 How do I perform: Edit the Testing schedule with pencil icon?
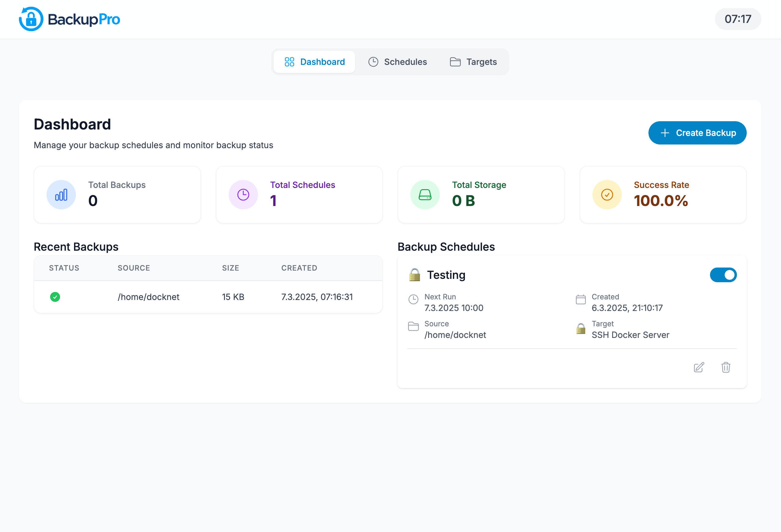coord(699,367)
